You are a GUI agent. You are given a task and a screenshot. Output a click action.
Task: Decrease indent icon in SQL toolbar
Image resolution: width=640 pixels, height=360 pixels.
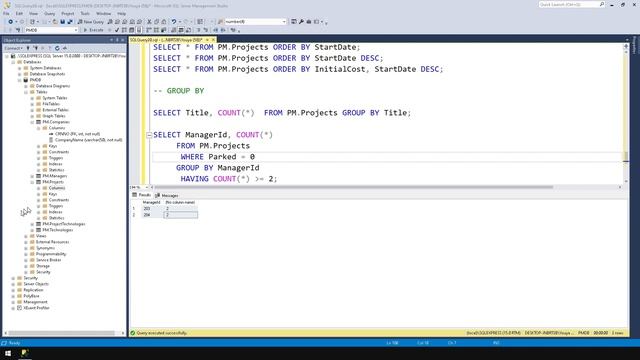[216, 30]
